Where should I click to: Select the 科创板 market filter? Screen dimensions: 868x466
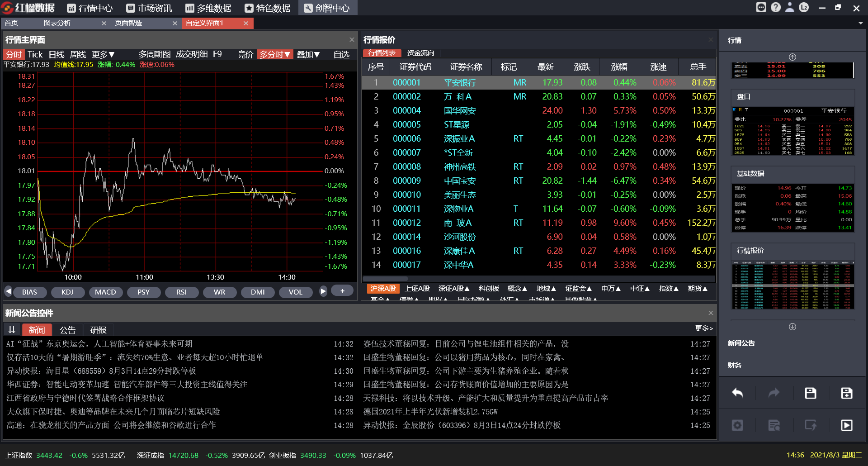click(x=489, y=288)
